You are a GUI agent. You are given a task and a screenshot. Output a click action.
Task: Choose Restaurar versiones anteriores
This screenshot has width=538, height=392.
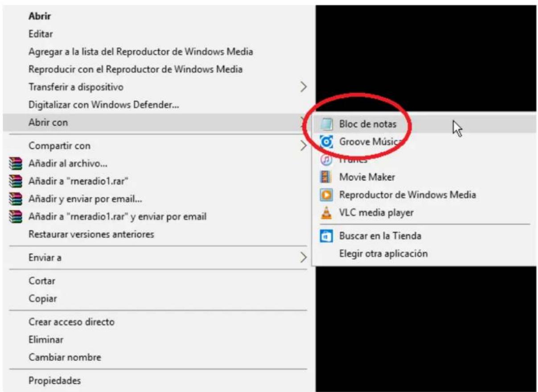click(91, 234)
